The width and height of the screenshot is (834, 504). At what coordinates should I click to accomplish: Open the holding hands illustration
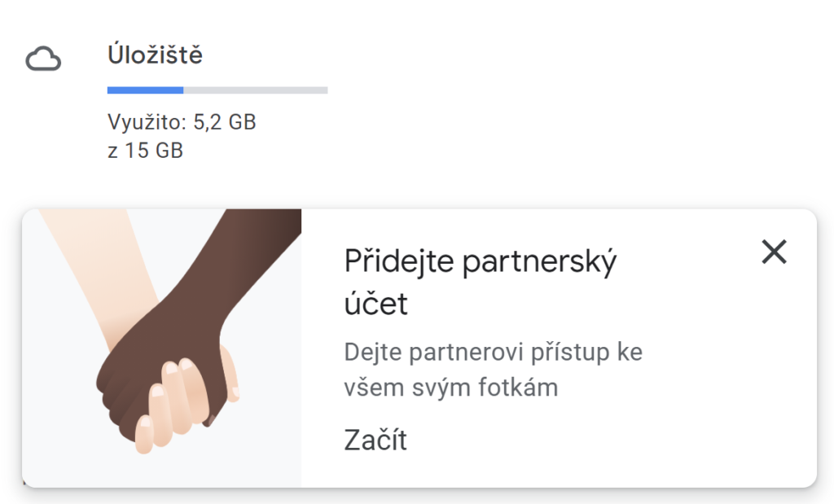[162, 348]
